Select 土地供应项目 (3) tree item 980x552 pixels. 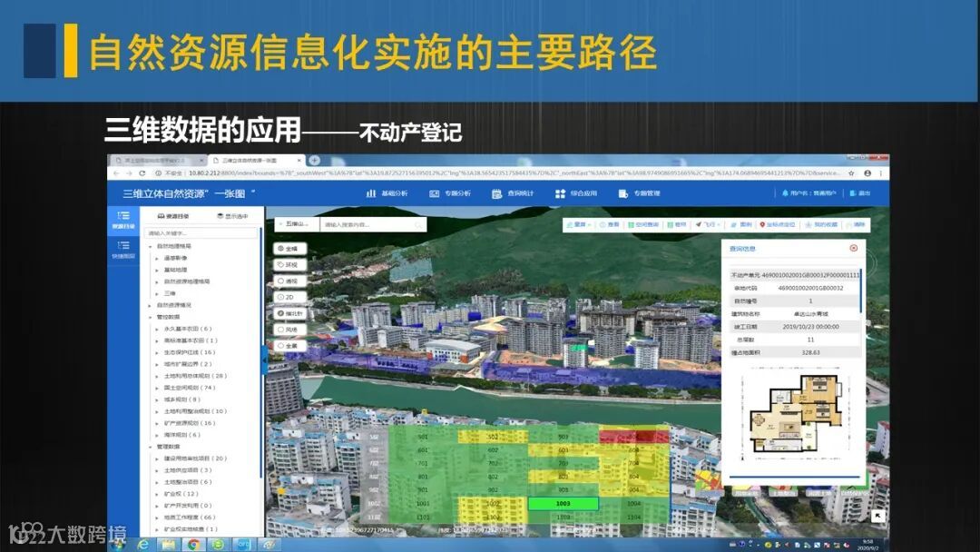click(x=188, y=470)
